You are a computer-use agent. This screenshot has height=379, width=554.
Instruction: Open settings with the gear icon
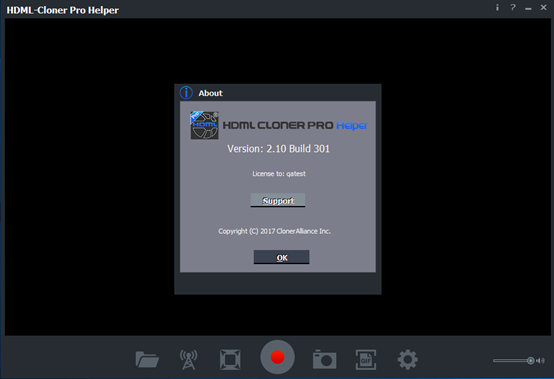pos(407,360)
